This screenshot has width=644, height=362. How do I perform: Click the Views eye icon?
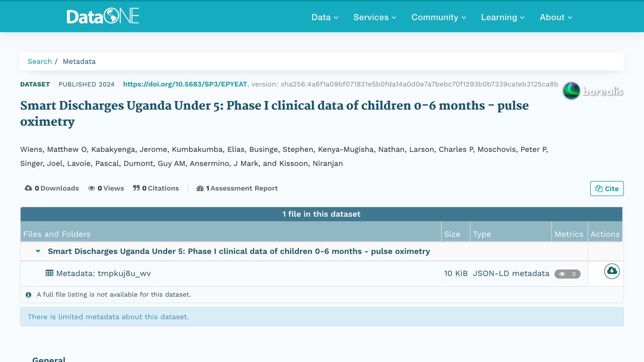point(92,188)
